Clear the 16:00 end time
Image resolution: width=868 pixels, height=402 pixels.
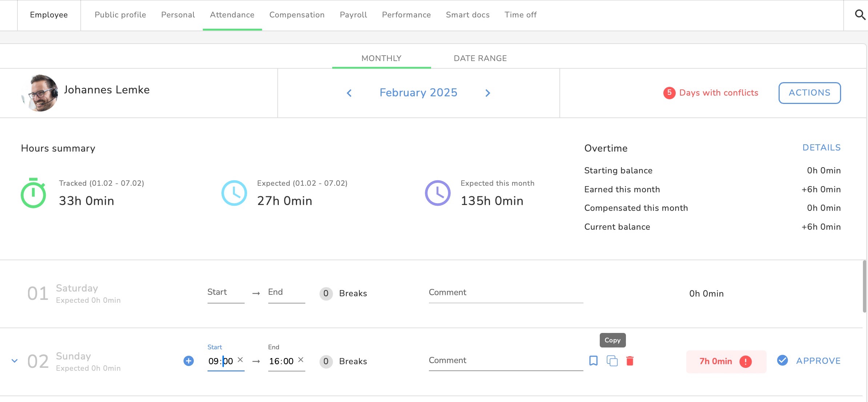(x=301, y=359)
